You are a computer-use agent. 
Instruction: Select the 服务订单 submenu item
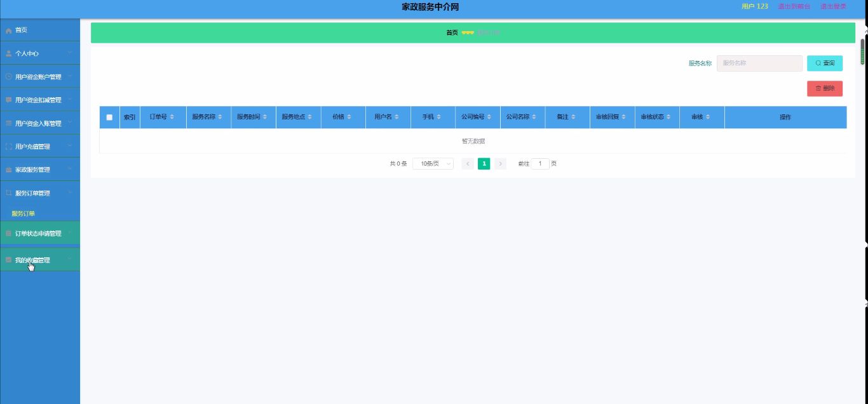(x=24, y=213)
